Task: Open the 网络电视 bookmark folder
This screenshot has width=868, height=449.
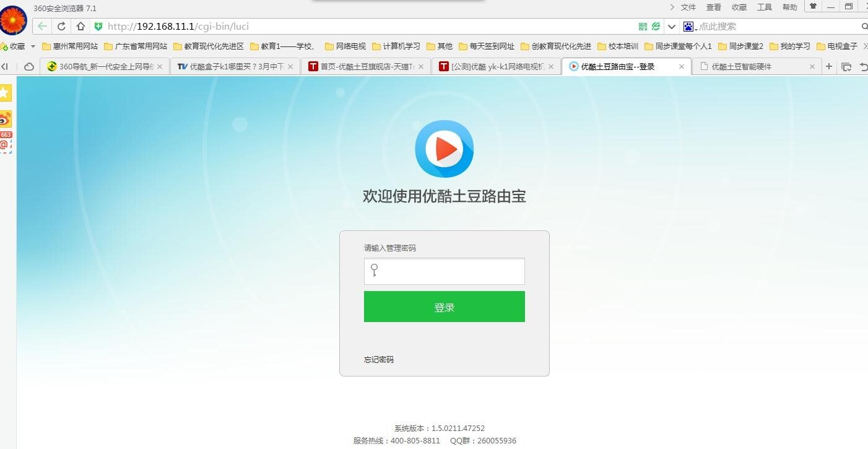Action: point(345,46)
